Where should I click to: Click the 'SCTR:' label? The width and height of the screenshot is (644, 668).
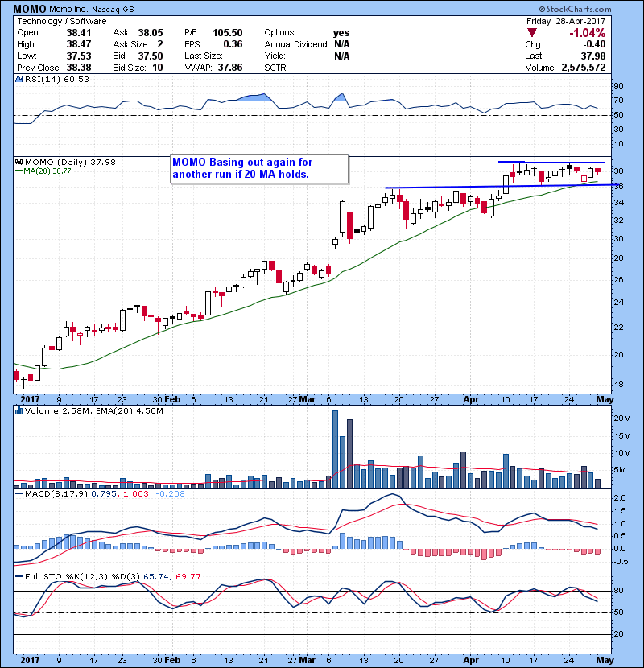point(276,68)
